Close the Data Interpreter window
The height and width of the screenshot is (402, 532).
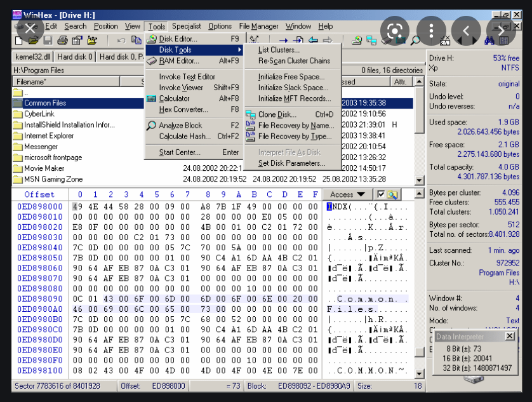[510, 336]
